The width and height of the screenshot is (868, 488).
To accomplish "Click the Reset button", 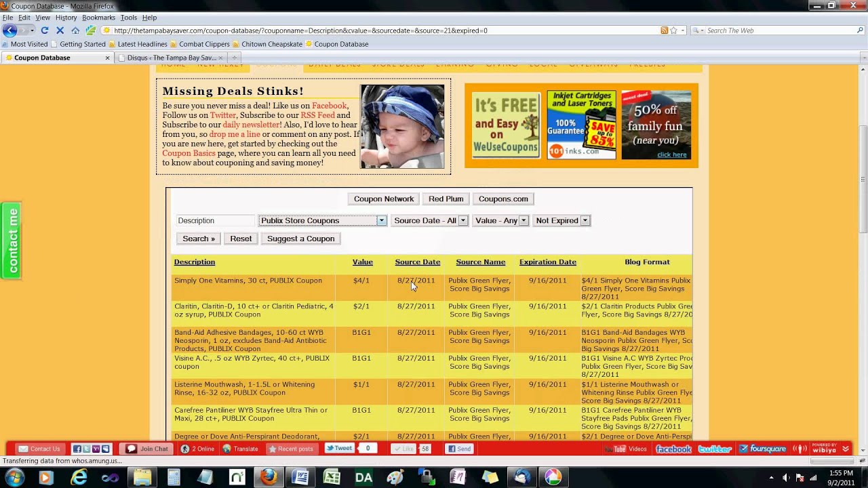I will click(x=241, y=239).
